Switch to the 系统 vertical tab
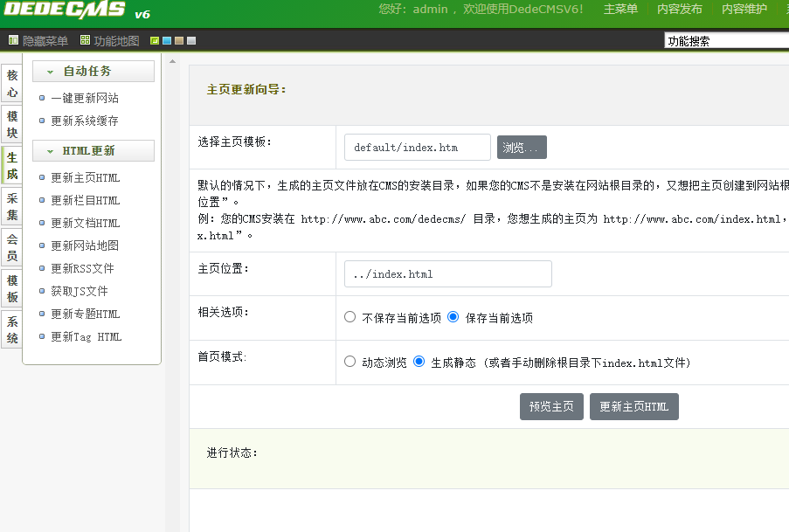 [x=12, y=329]
